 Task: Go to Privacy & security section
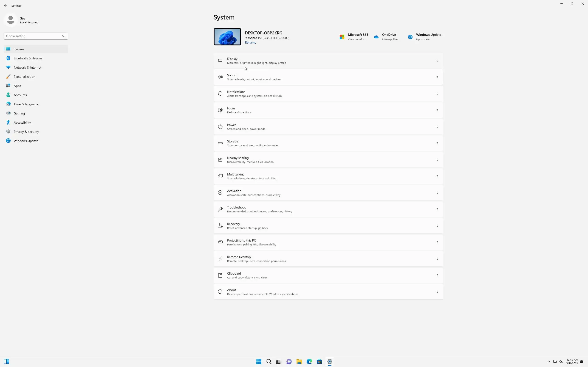coord(26,132)
